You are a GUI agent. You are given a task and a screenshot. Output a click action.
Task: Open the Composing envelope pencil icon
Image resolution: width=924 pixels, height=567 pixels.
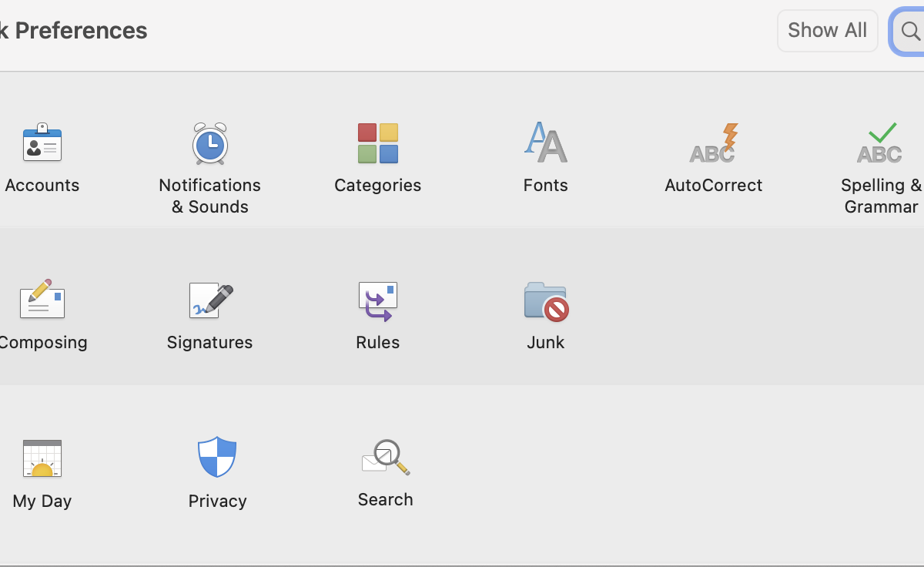click(42, 300)
